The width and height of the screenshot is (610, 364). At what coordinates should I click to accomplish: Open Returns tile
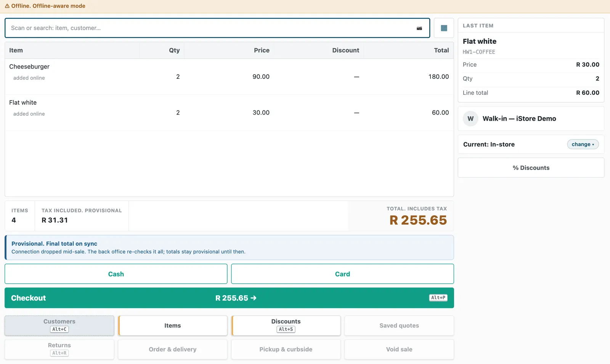pos(59,349)
